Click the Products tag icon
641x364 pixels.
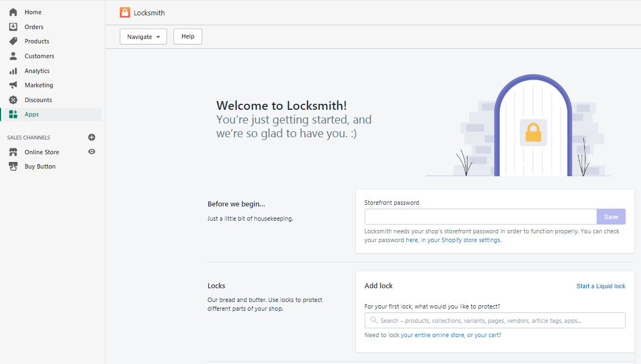pos(13,41)
